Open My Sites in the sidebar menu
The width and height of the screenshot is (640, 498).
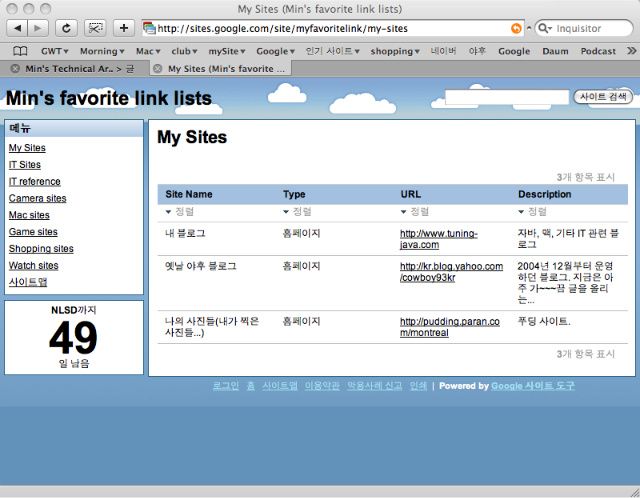27,148
